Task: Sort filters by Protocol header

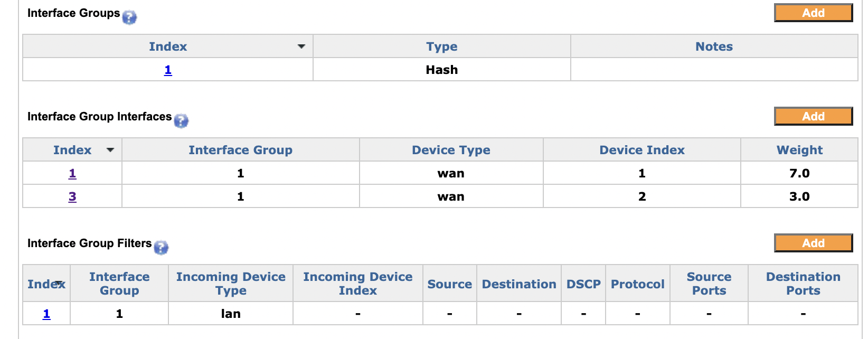Action: tap(637, 284)
